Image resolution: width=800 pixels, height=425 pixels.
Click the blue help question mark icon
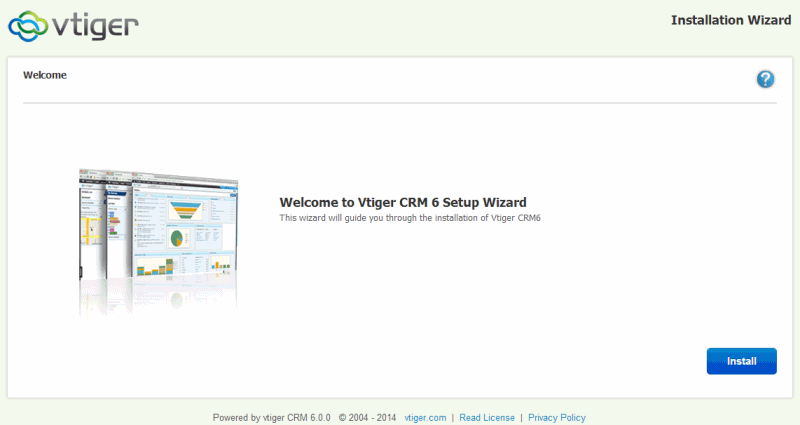coord(765,79)
